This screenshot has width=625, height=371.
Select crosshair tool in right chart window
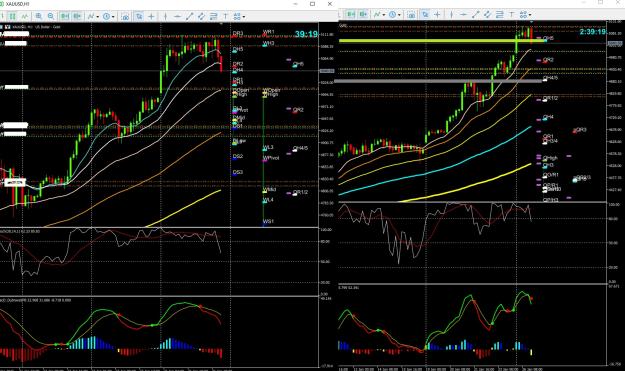tap(437, 15)
